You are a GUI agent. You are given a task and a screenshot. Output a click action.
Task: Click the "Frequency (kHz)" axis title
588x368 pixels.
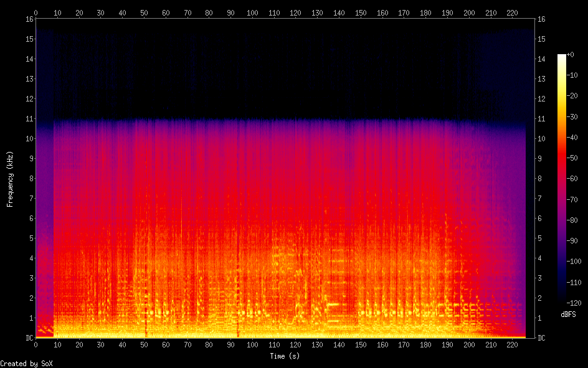[x=10, y=179]
